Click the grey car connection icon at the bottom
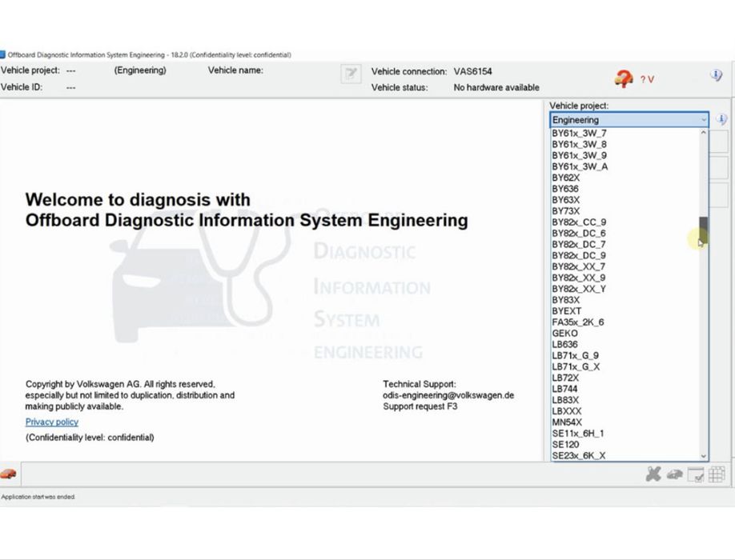This screenshot has width=735, height=560. 674,474
